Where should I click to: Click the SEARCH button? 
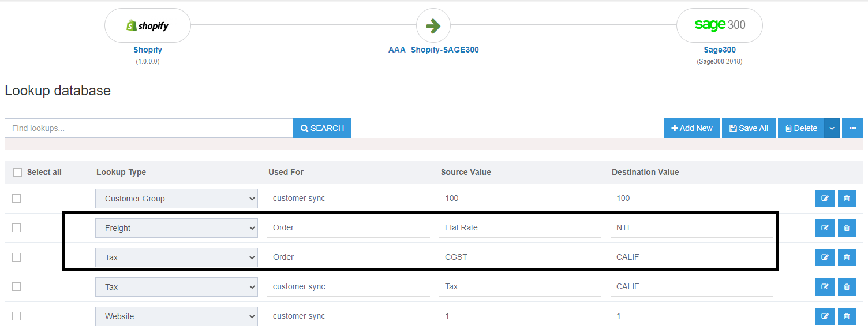point(322,128)
